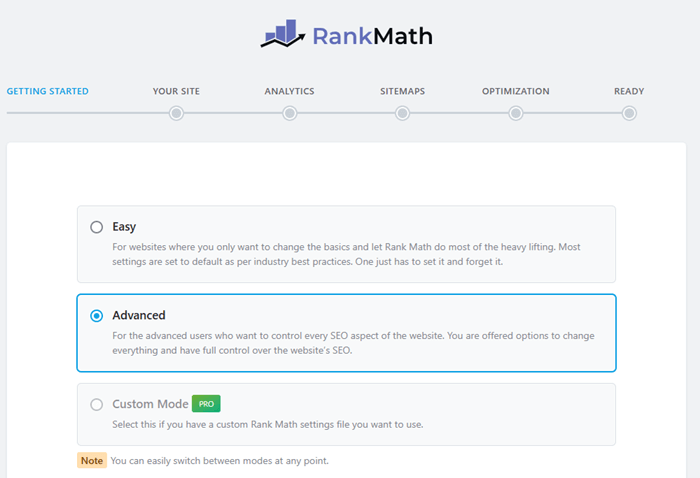Go to the Ready step label
The height and width of the screenshot is (478, 700).
pyautogui.click(x=629, y=91)
